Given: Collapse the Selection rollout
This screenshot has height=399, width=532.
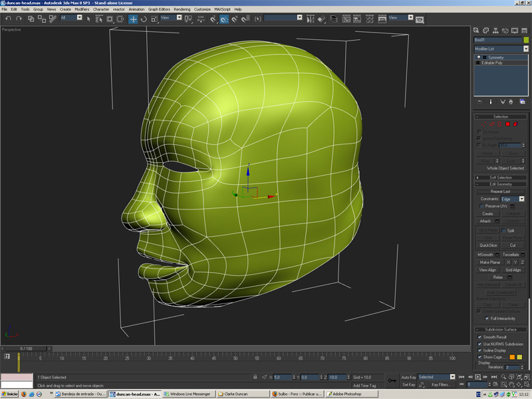Looking at the screenshot, I should coord(501,117).
